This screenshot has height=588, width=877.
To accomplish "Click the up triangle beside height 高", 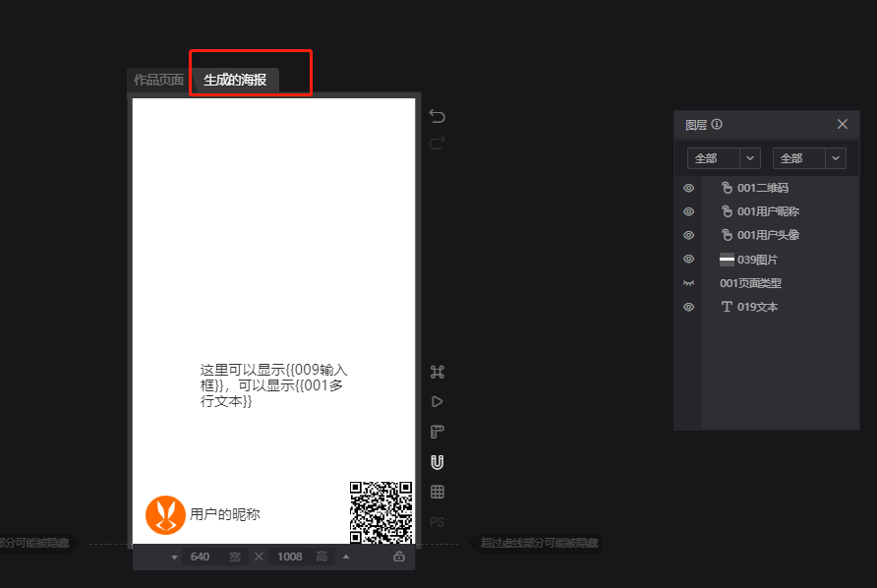I will click(x=346, y=557).
